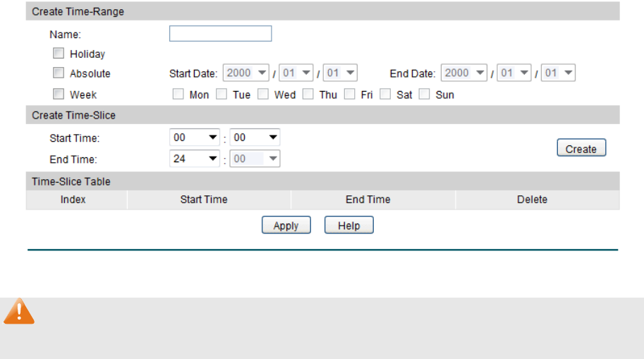Click the orange warning triangle icon
Viewport: 644px width, 359px height.
click(x=19, y=311)
